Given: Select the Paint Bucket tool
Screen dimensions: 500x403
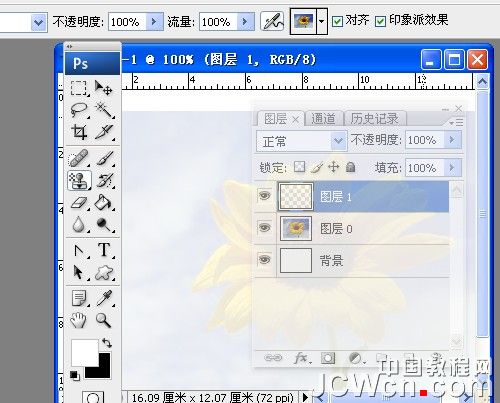Looking at the screenshot, I should click(104, 202).
